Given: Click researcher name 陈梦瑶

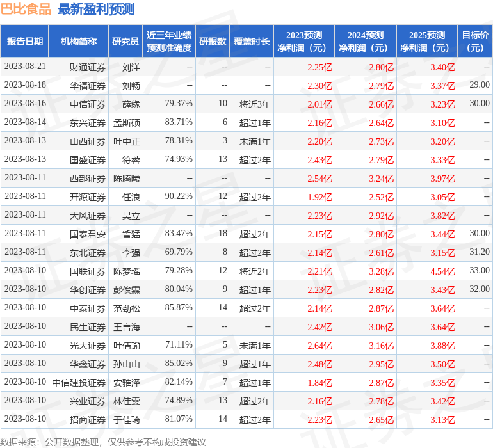Looking at the screenshot, I should pos(127,271).
